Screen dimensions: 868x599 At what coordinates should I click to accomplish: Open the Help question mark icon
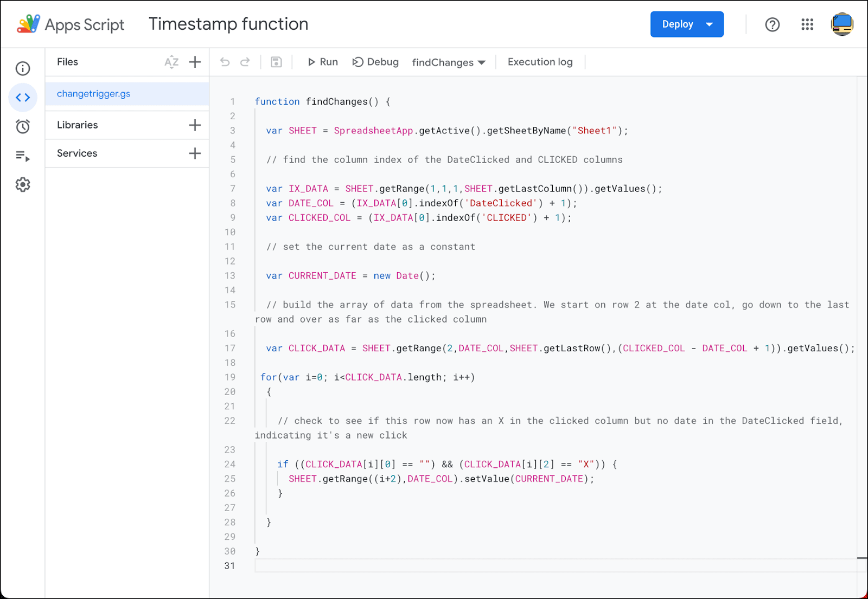click(x=773, y=24)
